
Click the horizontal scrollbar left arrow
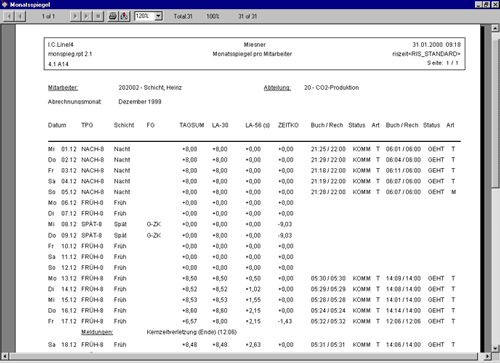pos(5,356)
